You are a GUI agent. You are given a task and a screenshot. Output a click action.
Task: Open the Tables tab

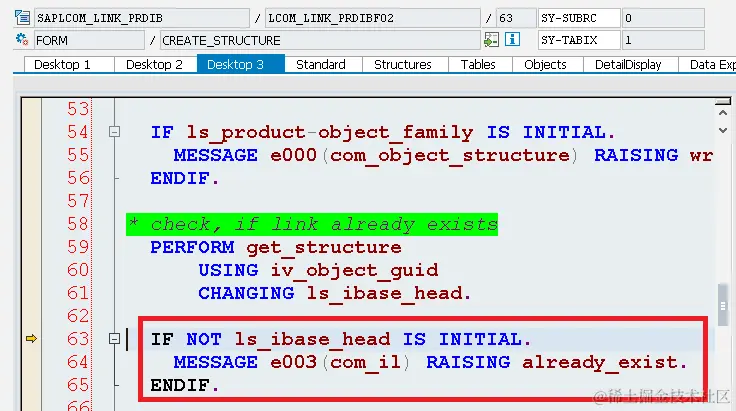click(478, 64)
